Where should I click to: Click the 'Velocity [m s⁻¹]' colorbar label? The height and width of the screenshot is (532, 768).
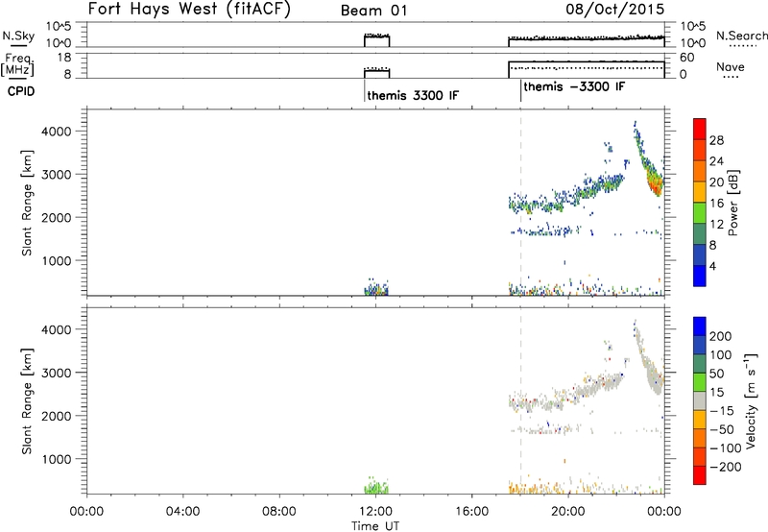(x=751, y=400)
